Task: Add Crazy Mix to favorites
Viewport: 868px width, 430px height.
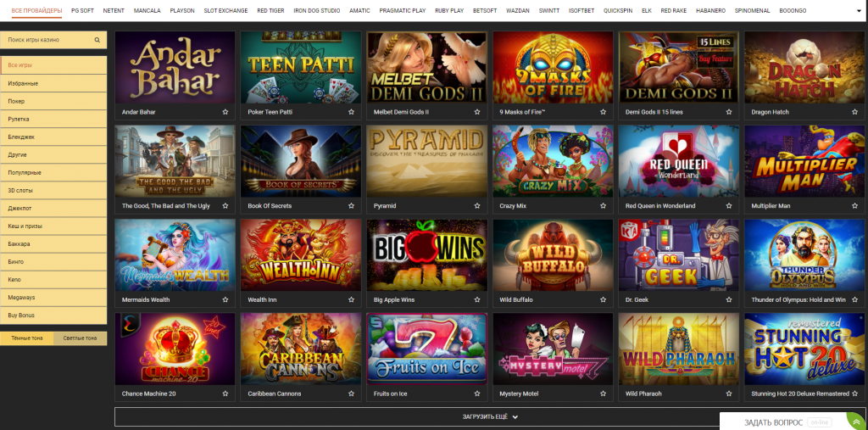Action: [604, 205]
